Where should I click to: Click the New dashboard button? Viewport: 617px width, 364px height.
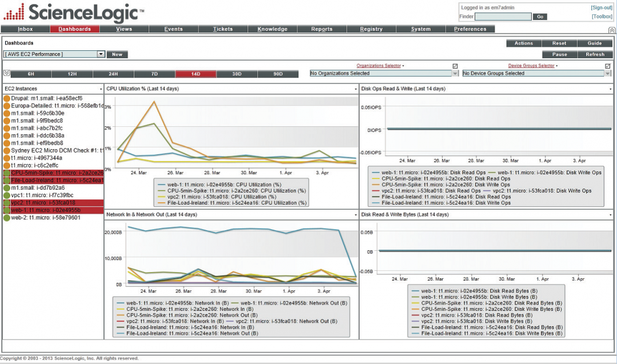click(117, 54)
